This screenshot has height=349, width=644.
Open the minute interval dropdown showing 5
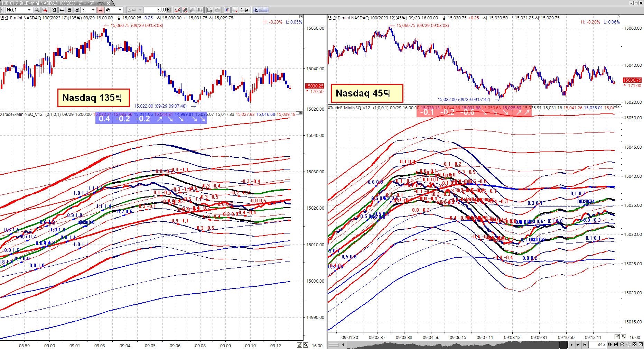[x=93, y=10]
